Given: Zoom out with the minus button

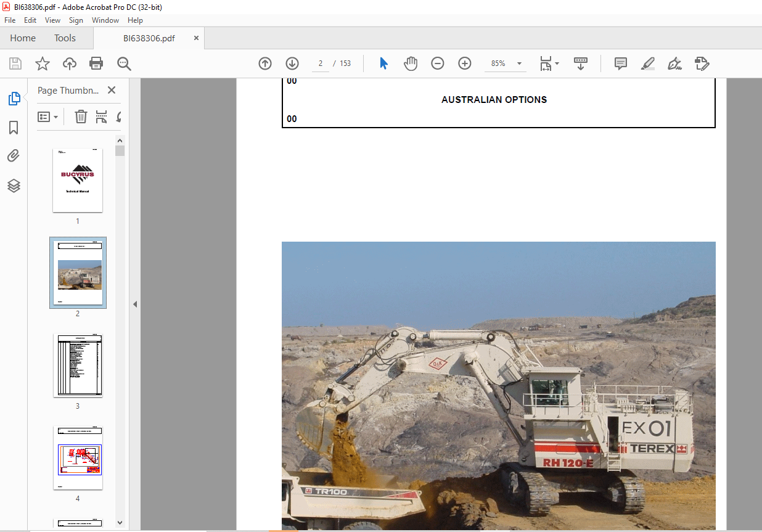Looking at the screenshot, I should point(438,63).
